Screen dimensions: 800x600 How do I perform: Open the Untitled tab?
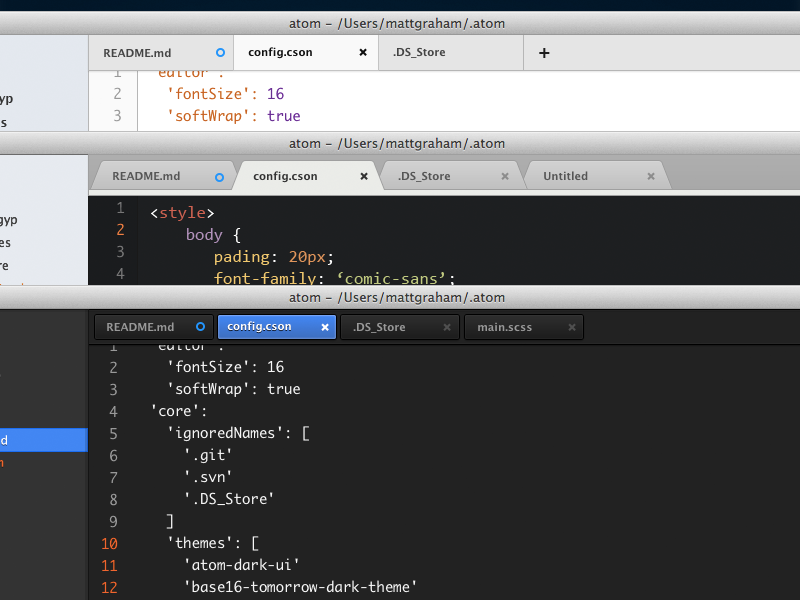click(566, 176)
